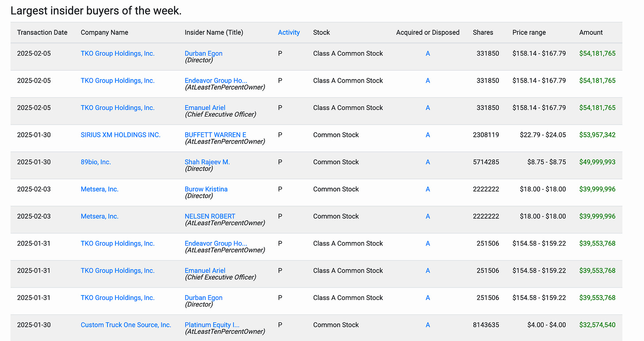Click the Stock column header
The width and height of the screenshot is (644, 341).
[322, 32]
